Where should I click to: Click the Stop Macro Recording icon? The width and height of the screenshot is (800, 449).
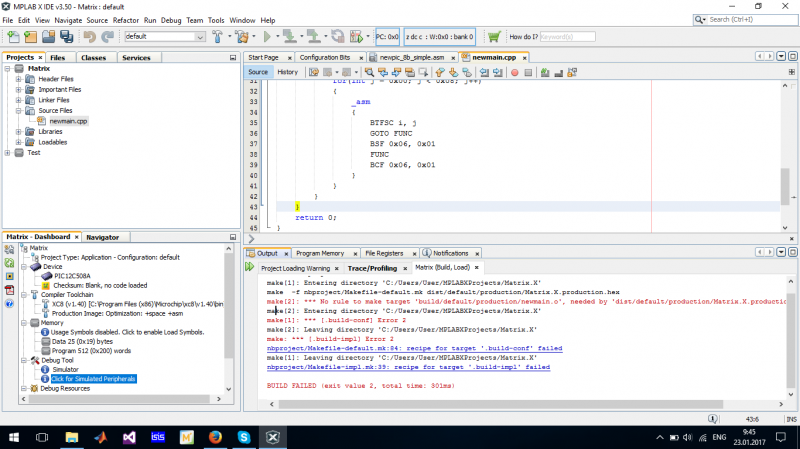[528, 72]
